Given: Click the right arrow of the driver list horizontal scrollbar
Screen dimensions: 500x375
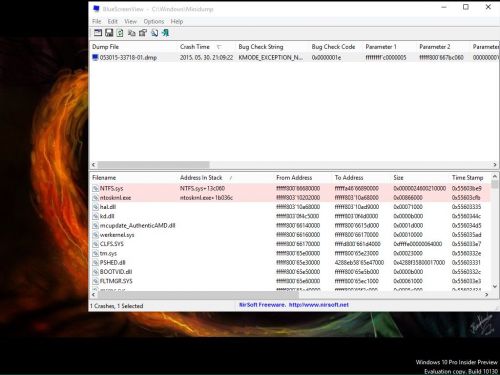Looking at the screenshot, I should coord(487,295).
